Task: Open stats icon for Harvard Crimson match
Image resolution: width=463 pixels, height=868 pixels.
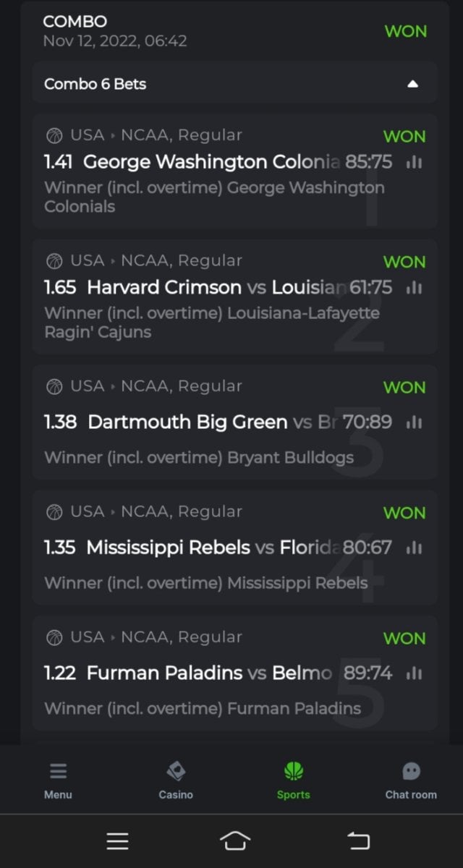Action: tap(414, 288)
